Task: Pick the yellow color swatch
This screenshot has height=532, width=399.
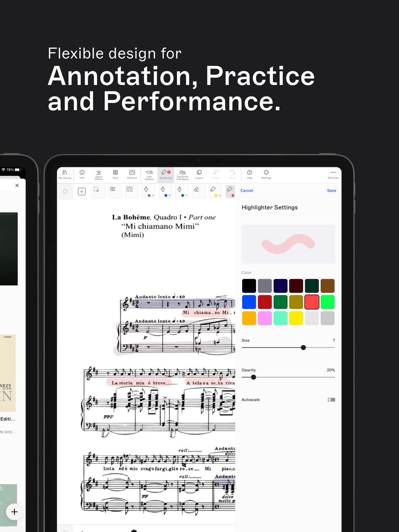Action: click(296, 318)
